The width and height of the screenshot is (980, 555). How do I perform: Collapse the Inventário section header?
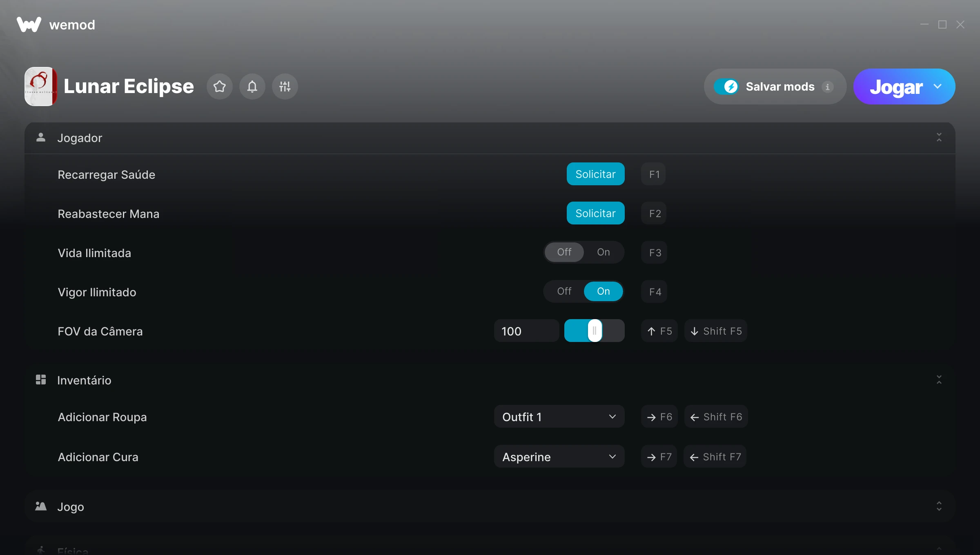[939, 380]
